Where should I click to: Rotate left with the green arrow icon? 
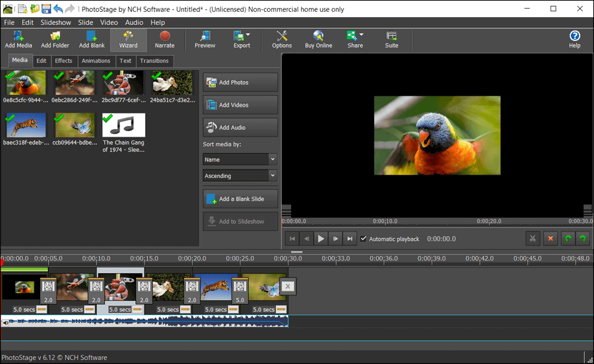point(568,238)
